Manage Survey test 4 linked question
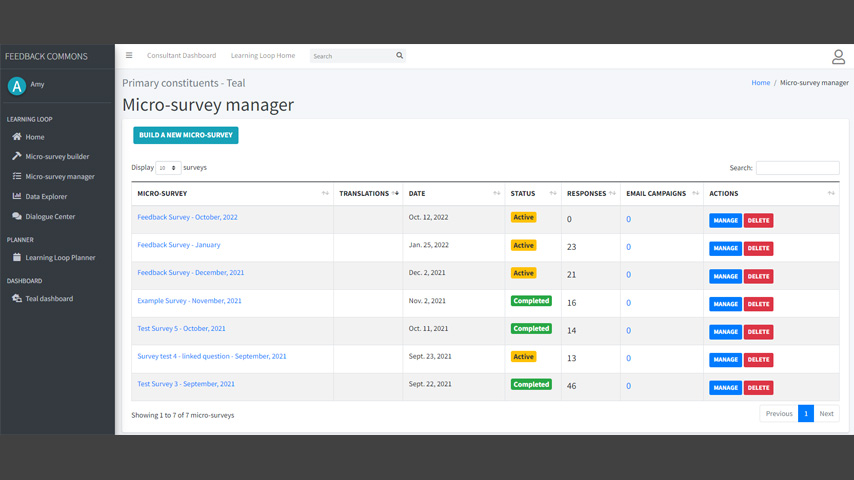The width and height of the screenshot is (854, 480). (725, 360)
